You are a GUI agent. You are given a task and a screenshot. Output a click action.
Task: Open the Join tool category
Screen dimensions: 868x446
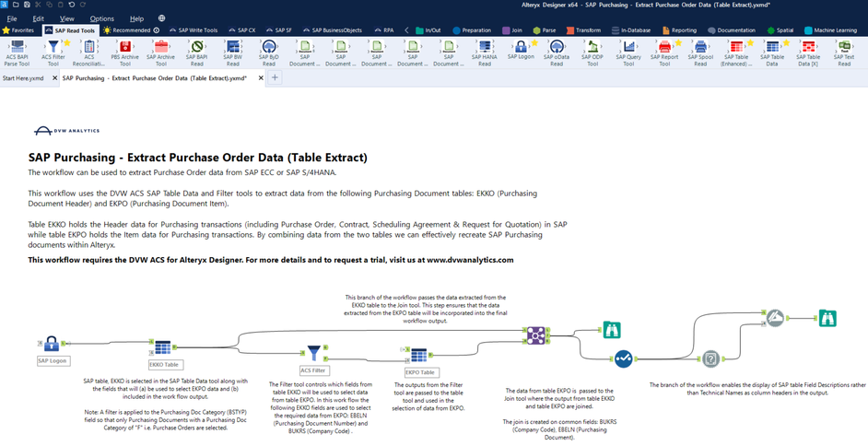click(512, 30)
